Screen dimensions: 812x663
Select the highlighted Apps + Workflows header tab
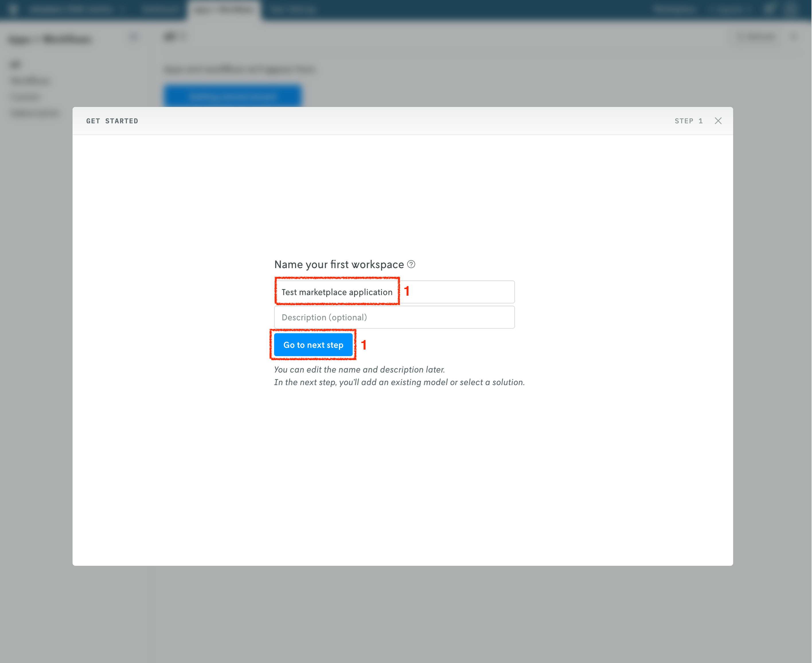coord(224,9)
